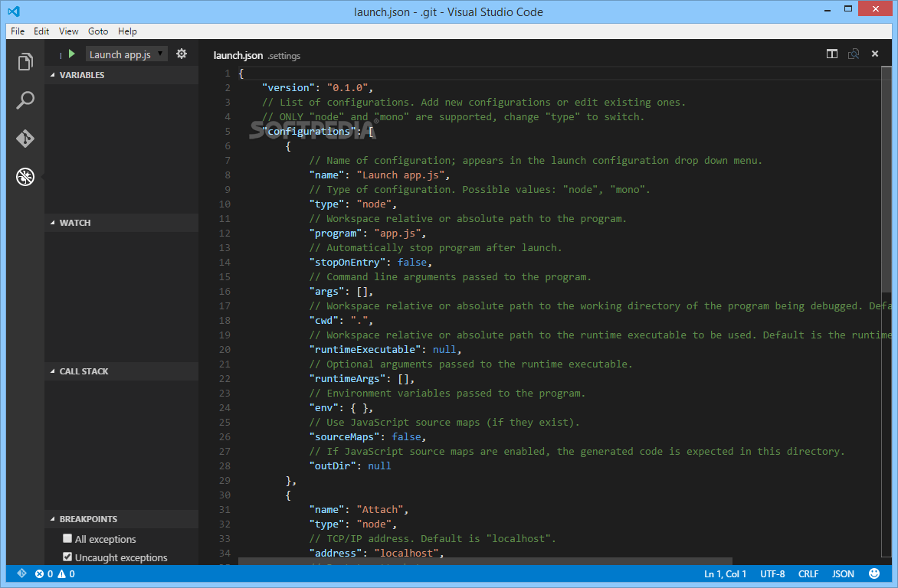Click the "args" key on line 16
Image resolution: width=898 pixels, height=588 pixels.
point(326,292)
